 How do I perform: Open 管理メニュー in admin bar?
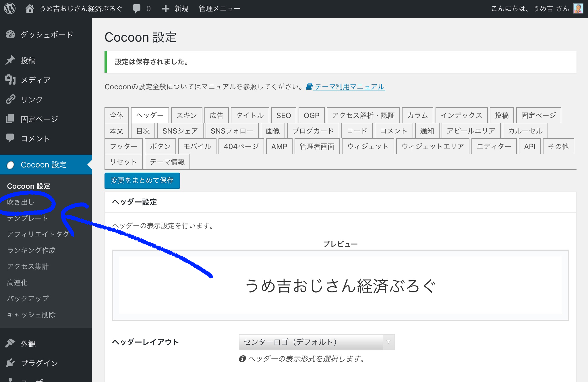(x=220, y=9)
